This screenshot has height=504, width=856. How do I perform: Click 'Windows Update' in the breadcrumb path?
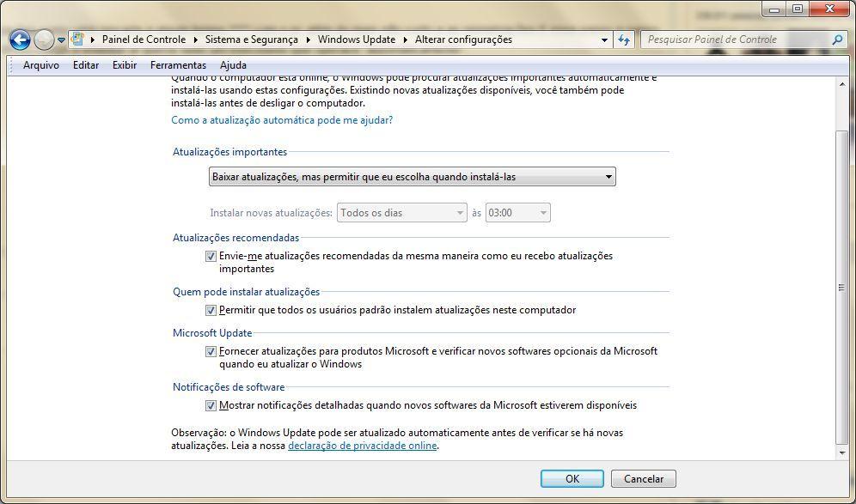356,39
